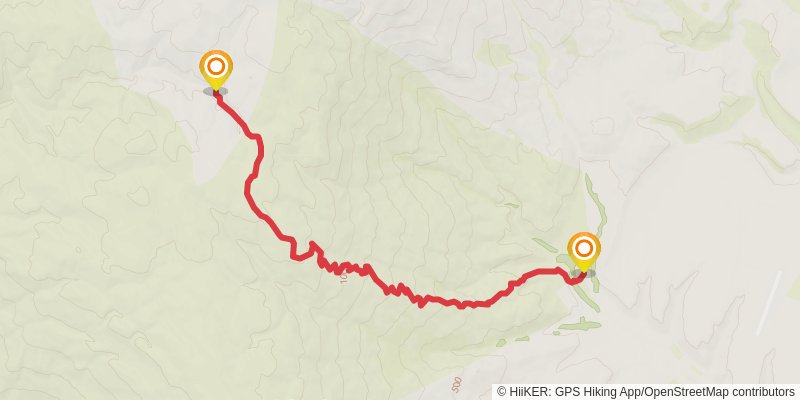Click the white center of the northwest pin
800x400 pixels.
[216, 66]
